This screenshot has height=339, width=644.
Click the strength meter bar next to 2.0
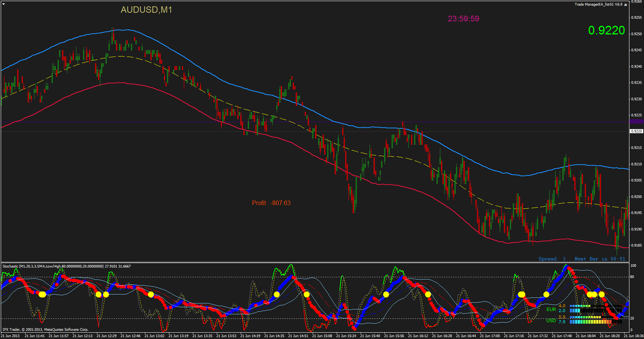596,311
